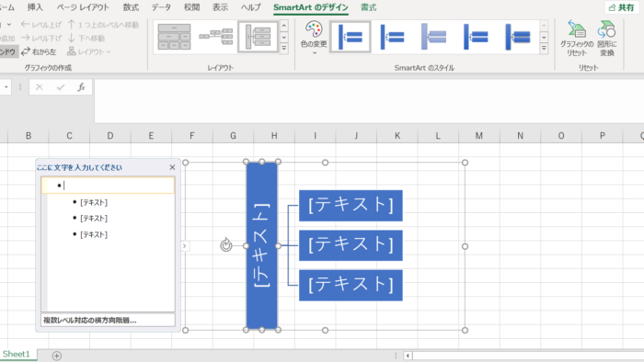Viewport: 644px width, 362px height.
Task: Open the Formulas (数式) tab
Action: point(131,7)
